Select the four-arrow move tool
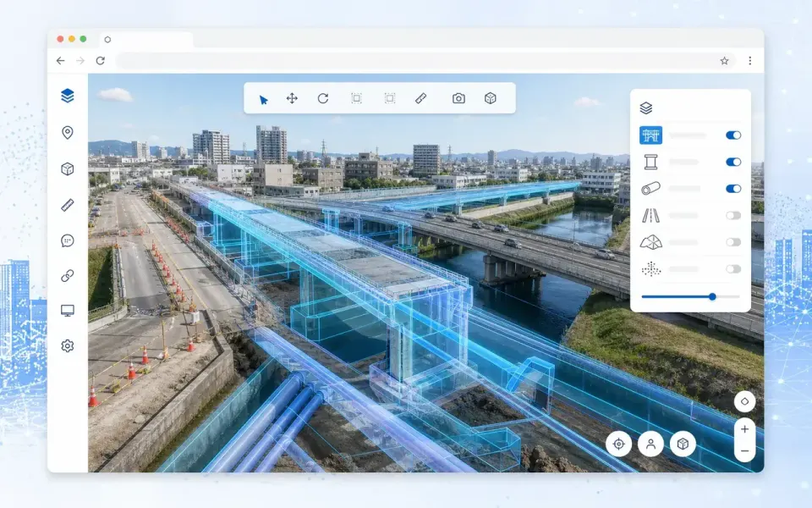812x508 pixels. pyautogui.click(x=292, y=98)
